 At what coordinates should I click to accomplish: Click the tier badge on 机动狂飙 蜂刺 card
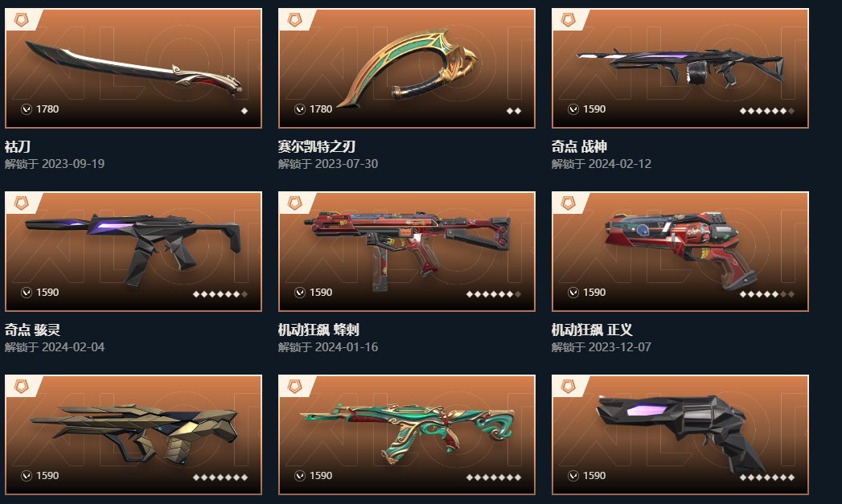[x=295, y=203]
